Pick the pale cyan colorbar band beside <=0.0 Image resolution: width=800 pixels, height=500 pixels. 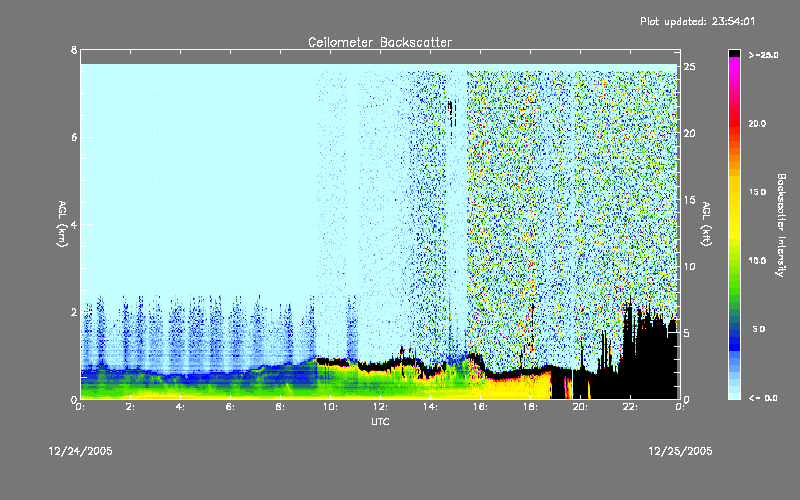(x=734, y=394)
